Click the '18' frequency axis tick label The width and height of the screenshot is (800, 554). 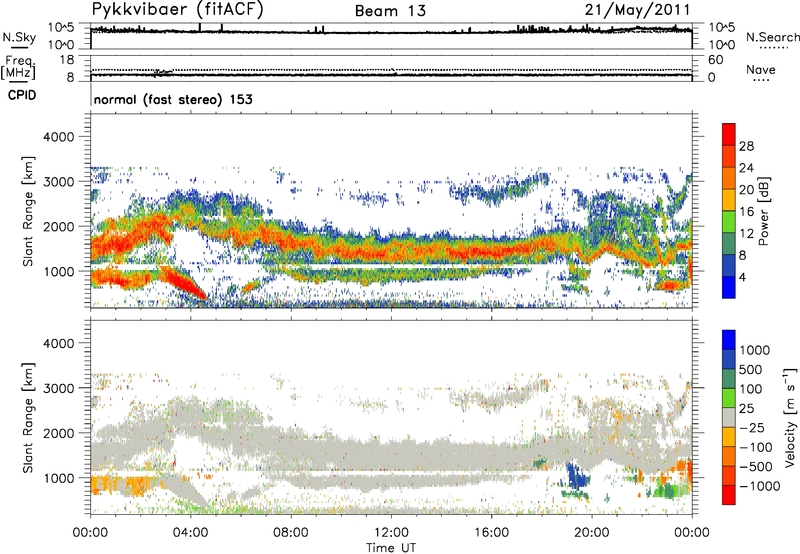point(67,60)
